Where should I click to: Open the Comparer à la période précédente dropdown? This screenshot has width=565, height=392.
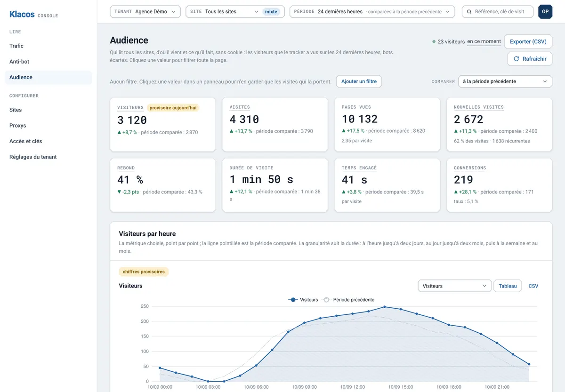[x=505, y=81]
